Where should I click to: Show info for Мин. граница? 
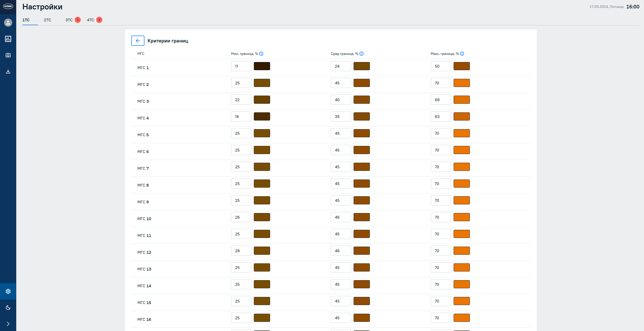pyautogui.click(x=261, y=54)
